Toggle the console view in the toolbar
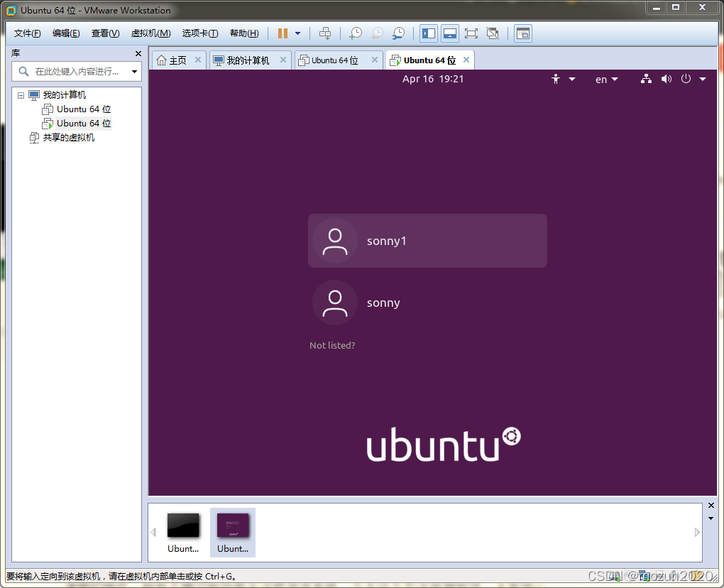724x588 pixels. [x=522, y=33]
